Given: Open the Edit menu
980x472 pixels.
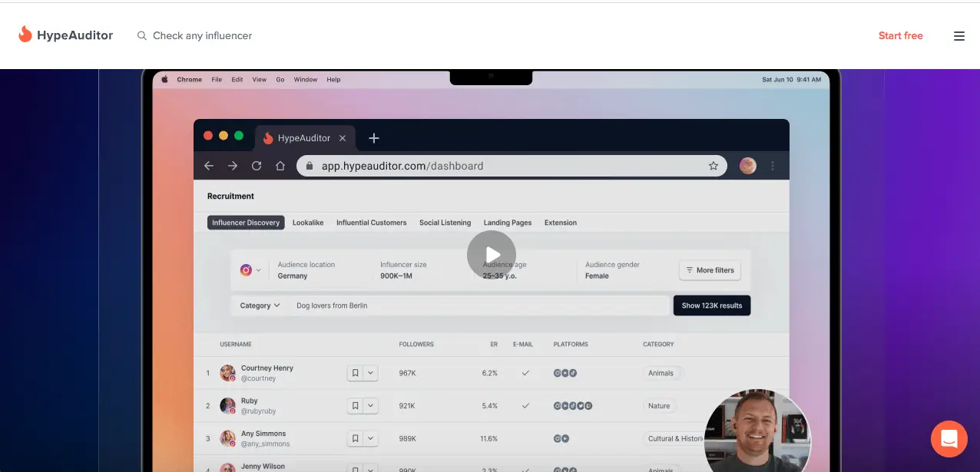Looking at the screenshot, I should click(237, 79).
